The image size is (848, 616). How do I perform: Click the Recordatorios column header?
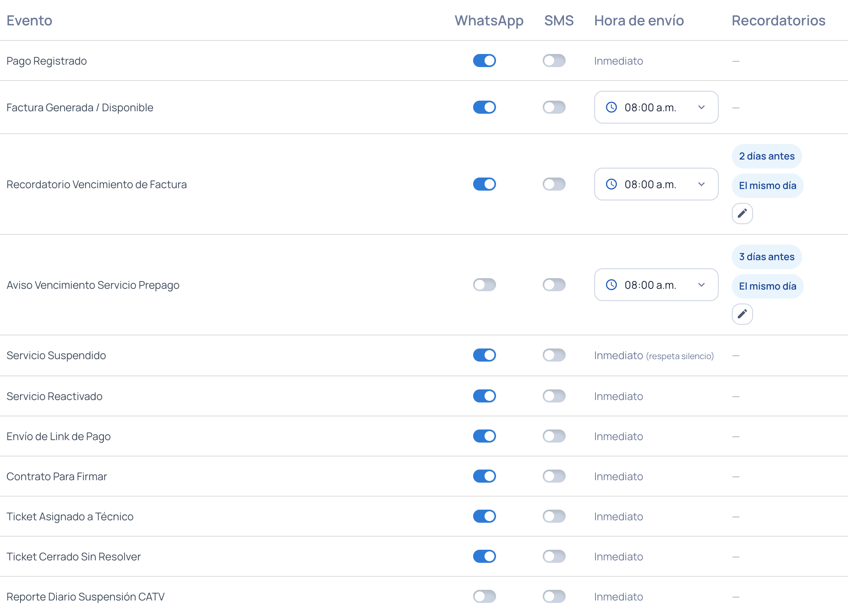pos(778,20)
